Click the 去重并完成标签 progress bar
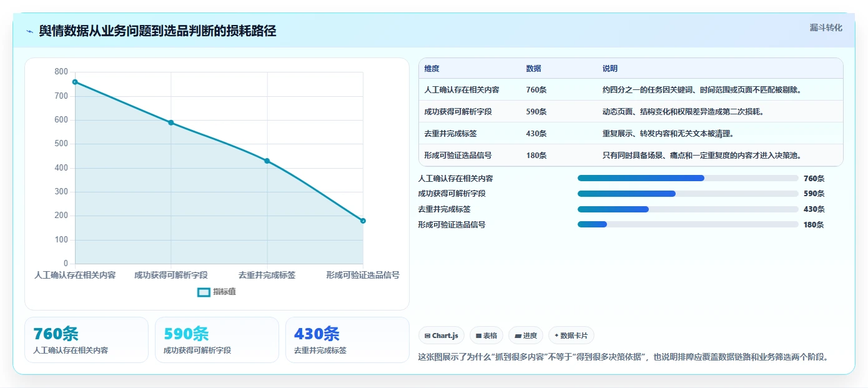 [x=688, y=209]
